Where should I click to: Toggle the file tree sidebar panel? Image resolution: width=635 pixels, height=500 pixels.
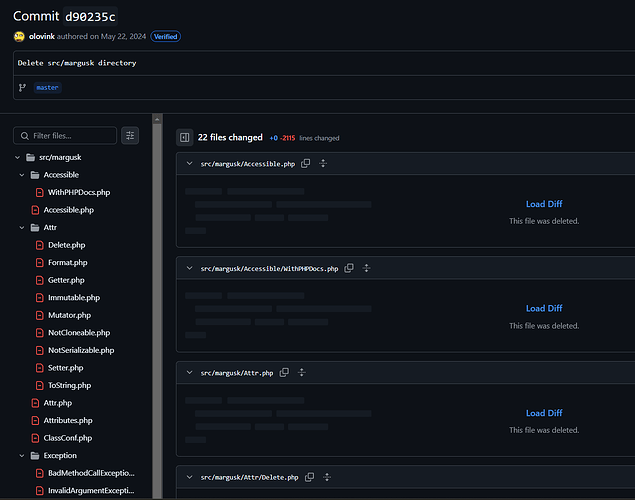point(185,138)
